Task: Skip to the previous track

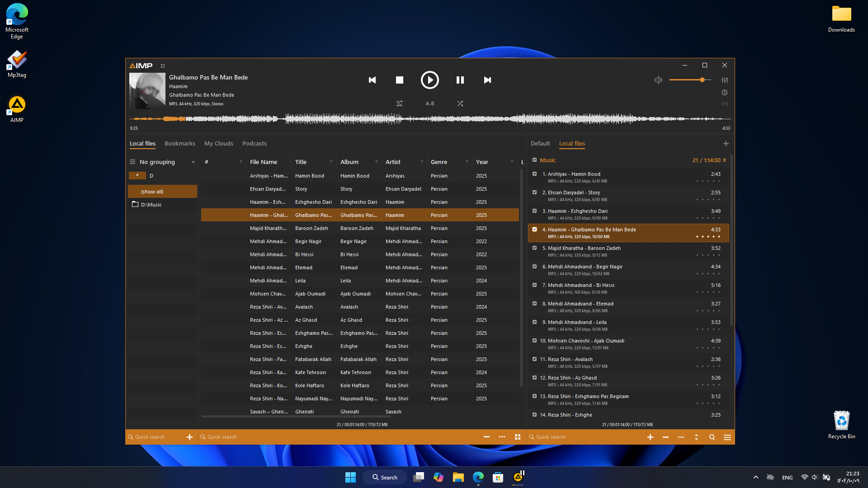Action: point(372,80)
